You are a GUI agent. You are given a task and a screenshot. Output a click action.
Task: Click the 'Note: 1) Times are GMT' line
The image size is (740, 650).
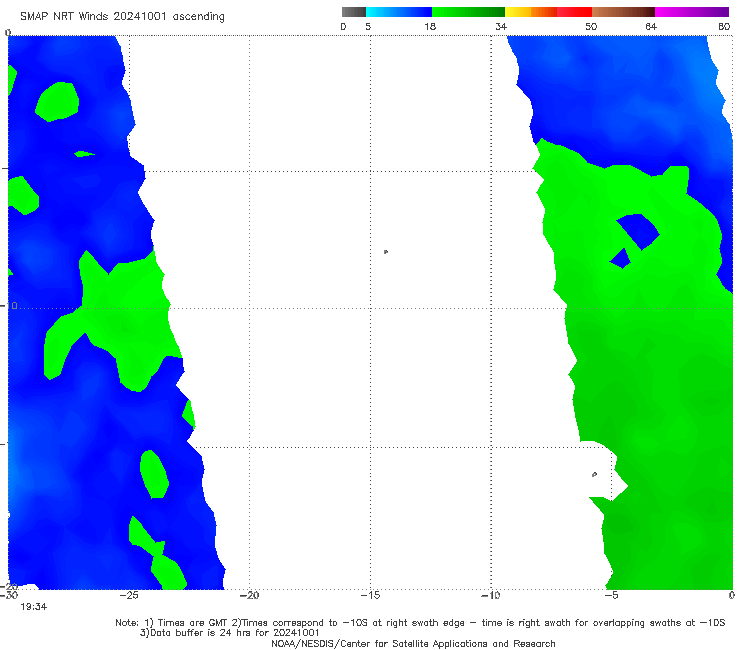click(420, 623)
